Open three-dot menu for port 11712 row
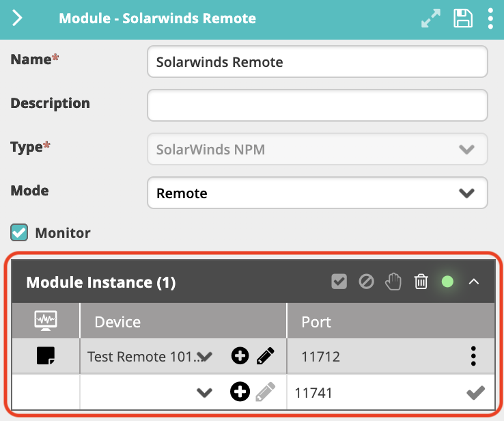 (x=473, y=356)
